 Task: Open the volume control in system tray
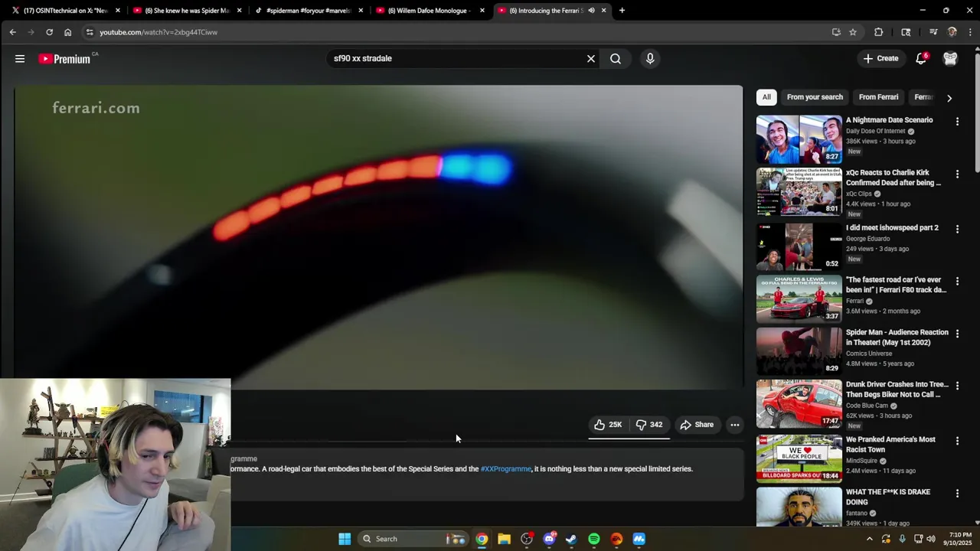coord(931,539)
